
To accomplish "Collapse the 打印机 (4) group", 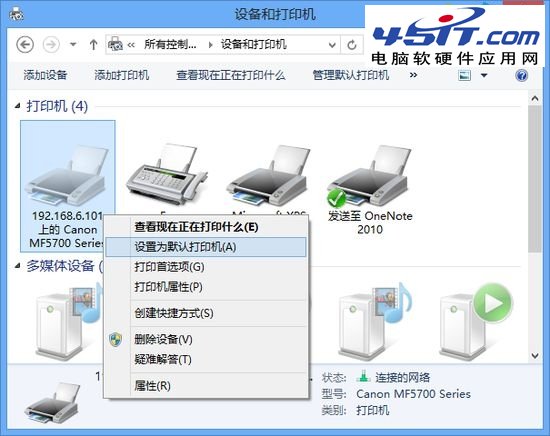I will (x=18, y=106).
